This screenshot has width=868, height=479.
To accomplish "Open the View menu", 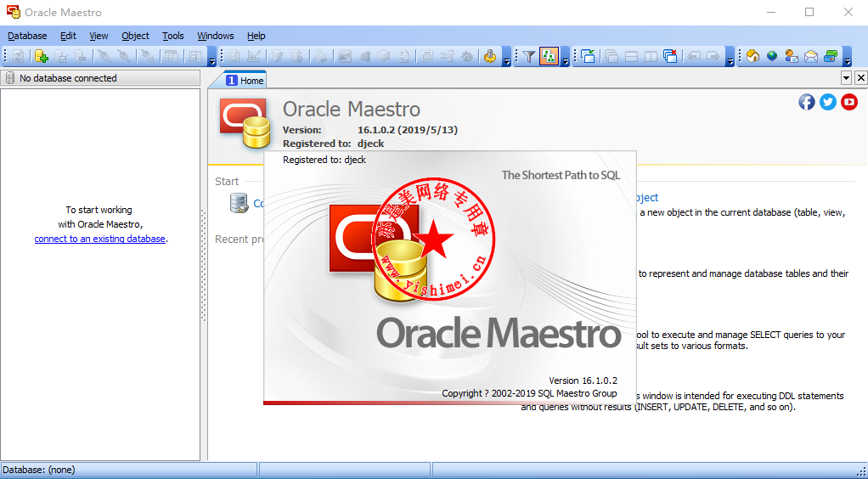I will coord(99,36).
